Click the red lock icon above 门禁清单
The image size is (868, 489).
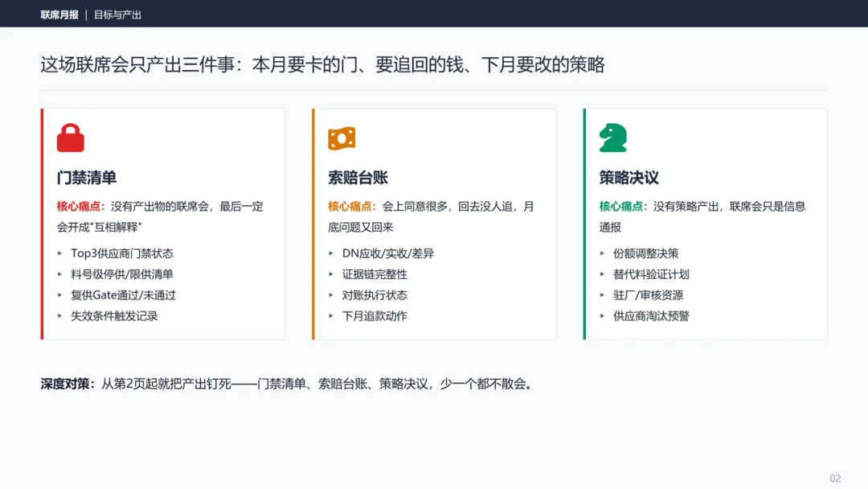pos(70,138)
